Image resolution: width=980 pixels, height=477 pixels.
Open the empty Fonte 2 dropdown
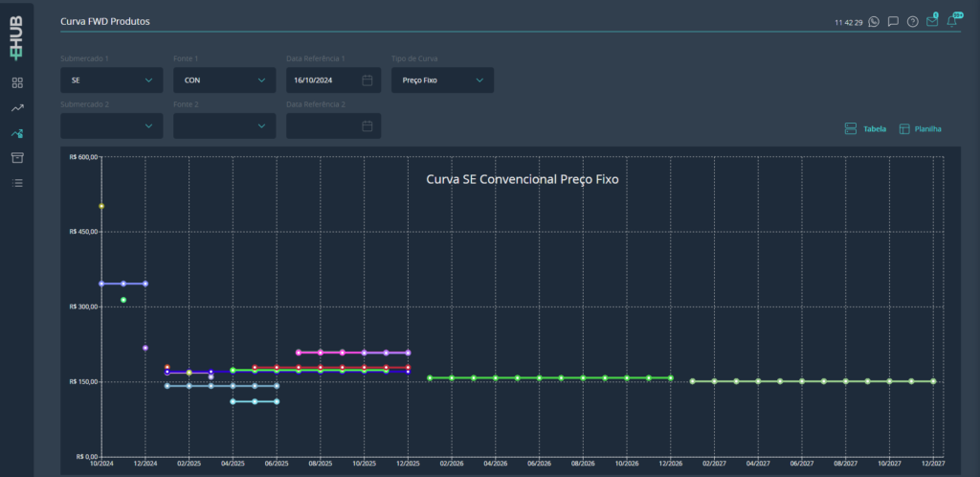(x=224, y=125)
